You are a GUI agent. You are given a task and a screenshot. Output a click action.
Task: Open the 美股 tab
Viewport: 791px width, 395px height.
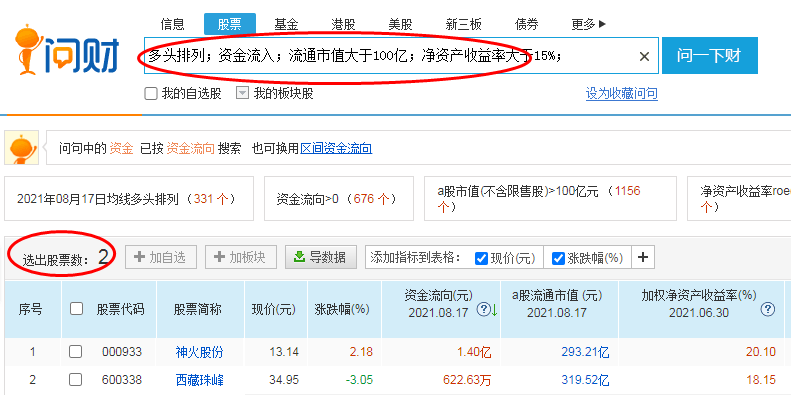[x=401, y=24]
